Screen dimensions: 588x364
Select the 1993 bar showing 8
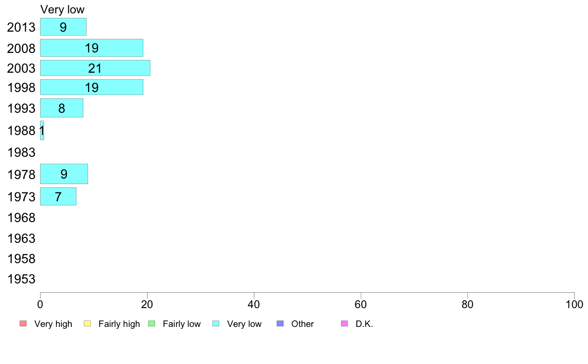[61, 108]
